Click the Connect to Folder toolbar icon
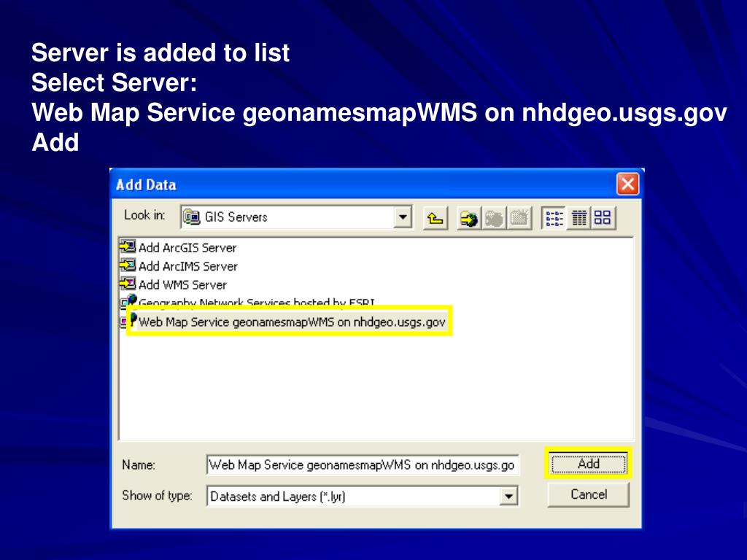The height and width of the screenshot is (560, 747). click(x=469, y=218)
